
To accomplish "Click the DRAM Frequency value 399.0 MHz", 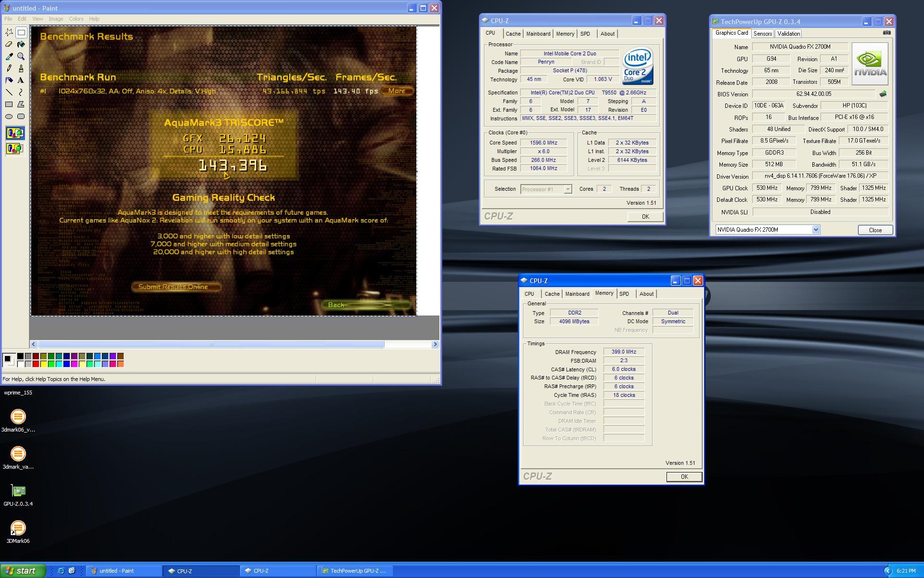I will (624, 352).
